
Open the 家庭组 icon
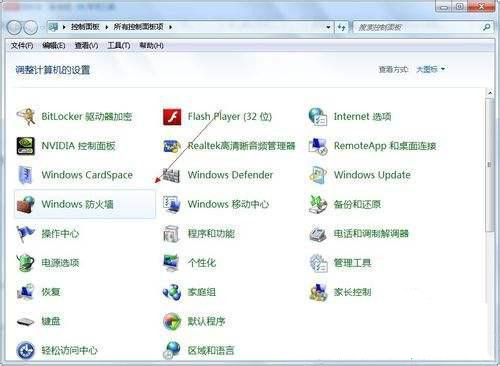point(172,292)
